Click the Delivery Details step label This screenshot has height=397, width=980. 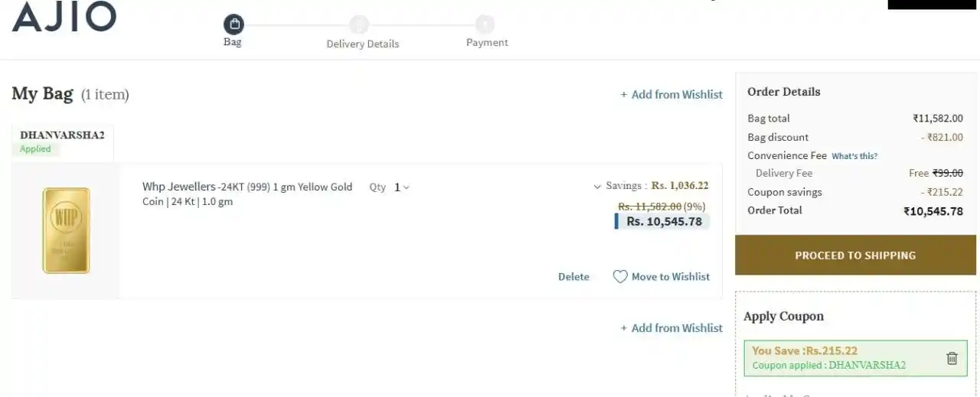[362, 44]
